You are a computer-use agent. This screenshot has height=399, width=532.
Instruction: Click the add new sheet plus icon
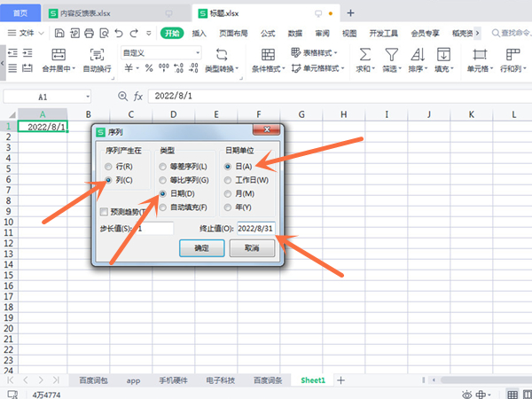(x=340, y=379)
